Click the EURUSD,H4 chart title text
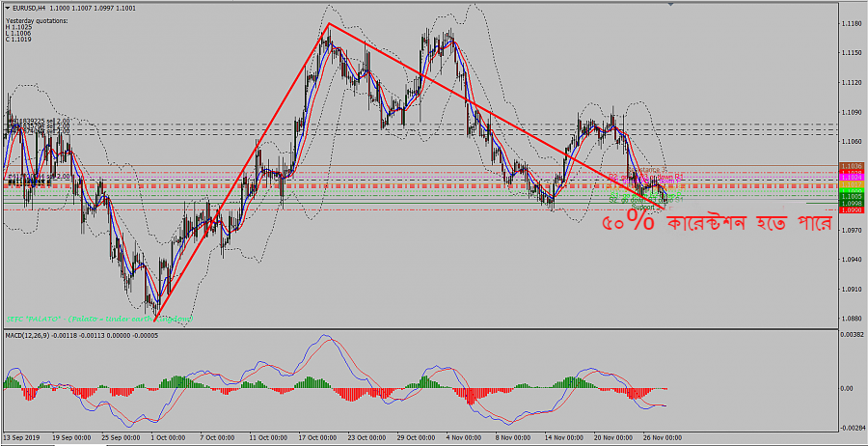 [30, 9]
